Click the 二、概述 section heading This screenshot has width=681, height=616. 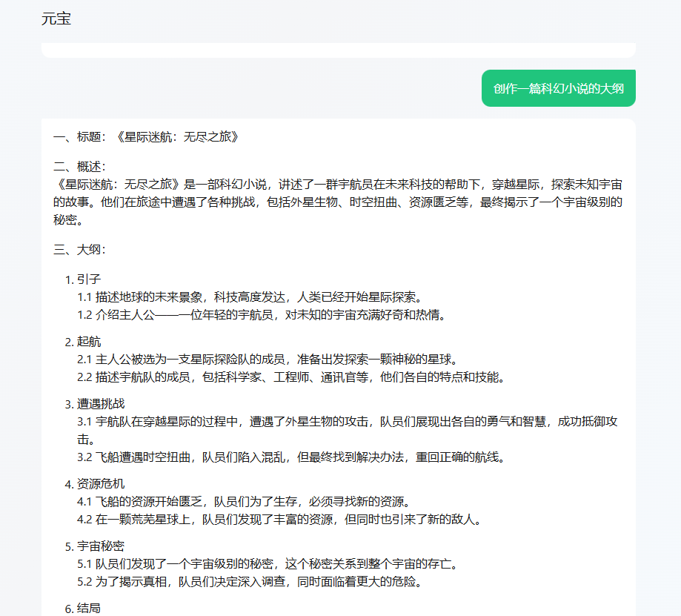pyautogui.click(x=80, y=166)
